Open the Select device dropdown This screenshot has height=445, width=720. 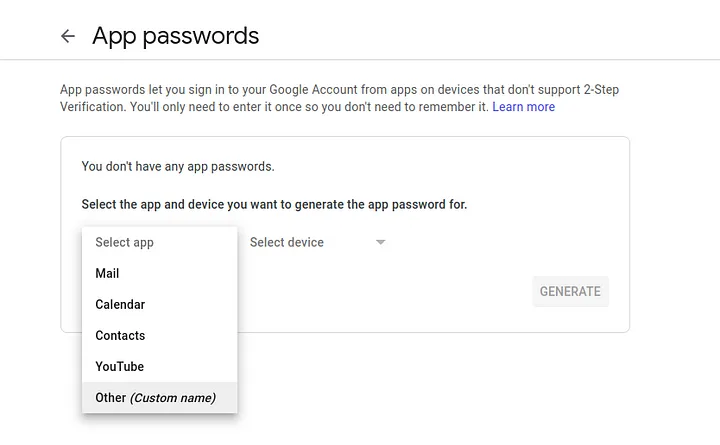[317, 242]
